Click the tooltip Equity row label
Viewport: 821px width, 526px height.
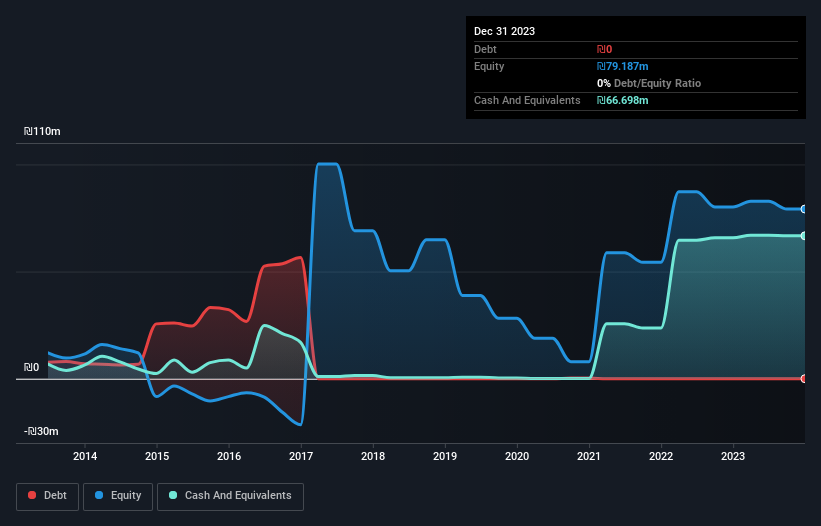click(489, 66)
